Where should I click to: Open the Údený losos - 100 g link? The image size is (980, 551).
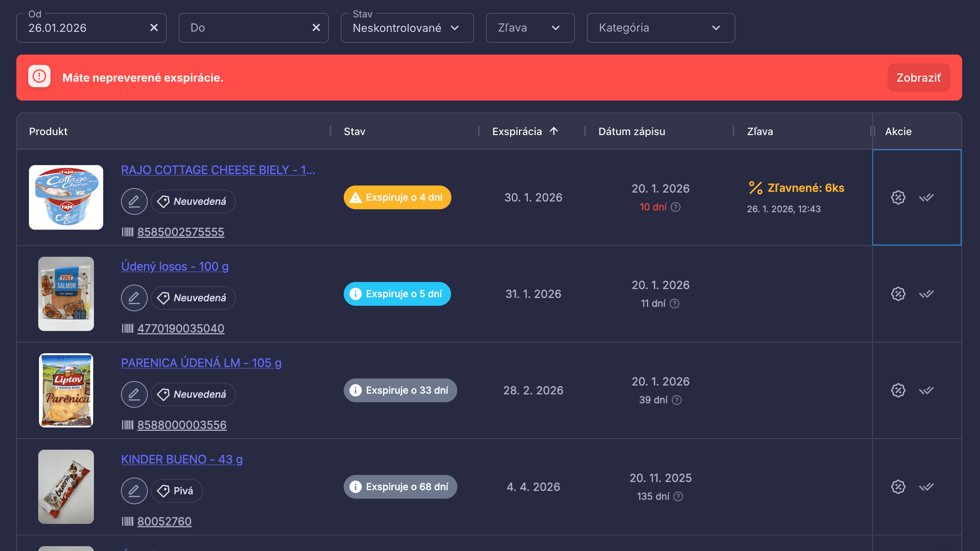point(174,266)
